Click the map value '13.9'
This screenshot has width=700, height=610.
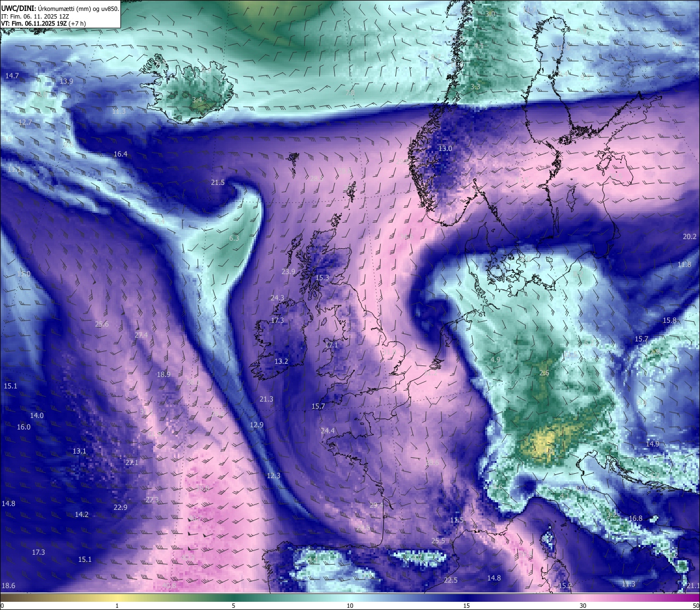pyautogui.click(x=66, y=81)
